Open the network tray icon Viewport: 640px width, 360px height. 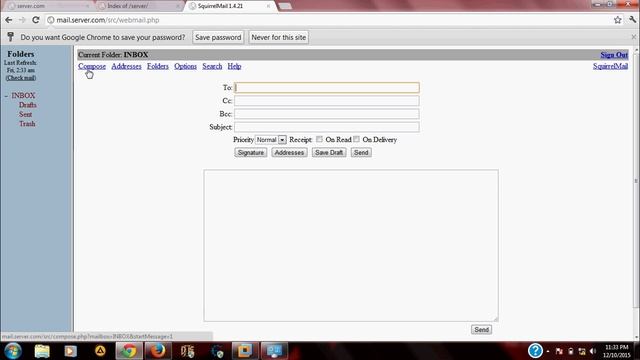coord(582,351)
